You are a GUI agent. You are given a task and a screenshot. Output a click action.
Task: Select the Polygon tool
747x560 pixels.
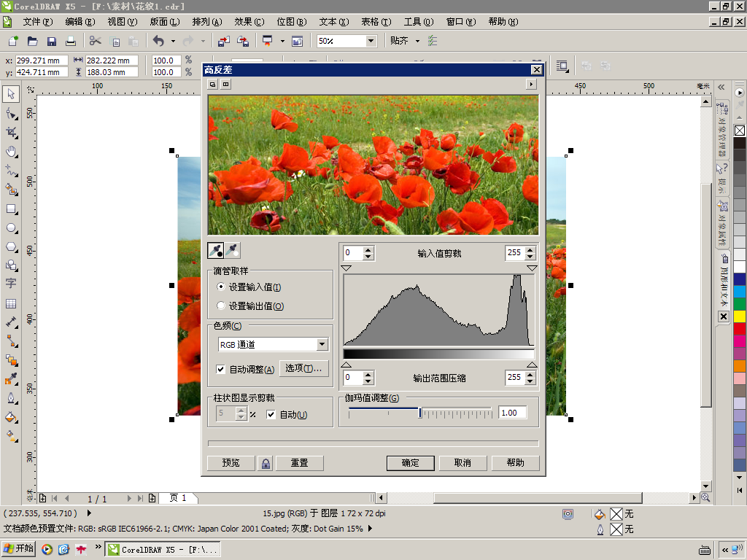(x=11, y=247)
